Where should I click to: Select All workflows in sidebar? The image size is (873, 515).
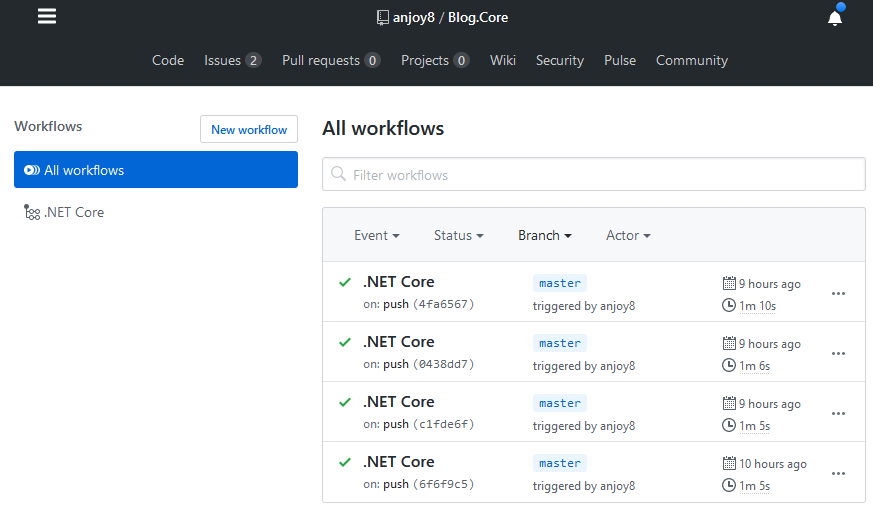tap(156, 169)
